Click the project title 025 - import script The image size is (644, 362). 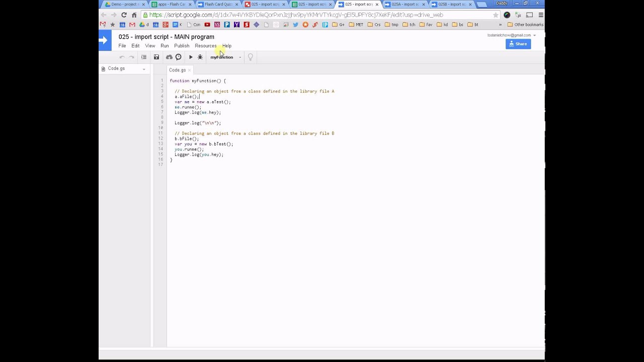(x=167, y=37)
